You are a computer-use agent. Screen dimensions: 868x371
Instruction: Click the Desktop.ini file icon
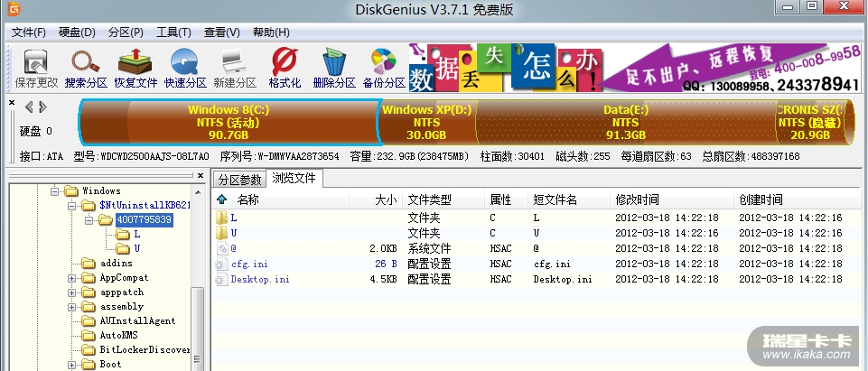(221, 279)
